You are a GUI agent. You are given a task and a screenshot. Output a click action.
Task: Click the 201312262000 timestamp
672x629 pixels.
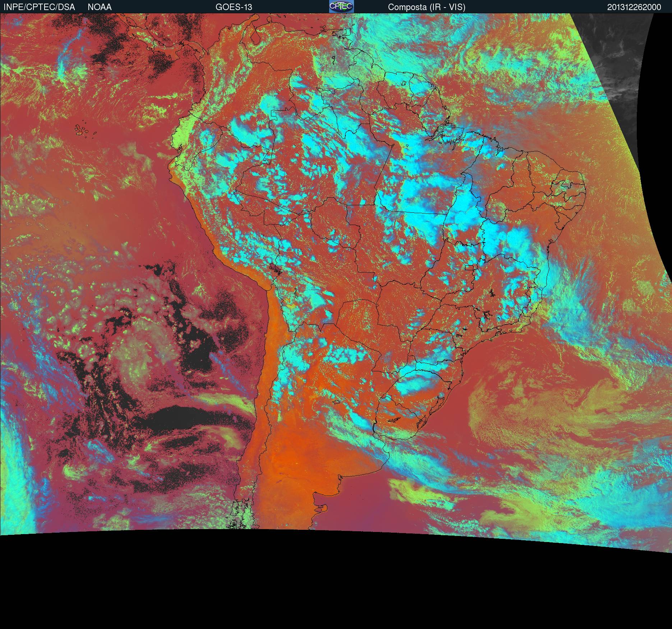click(634, 7)
